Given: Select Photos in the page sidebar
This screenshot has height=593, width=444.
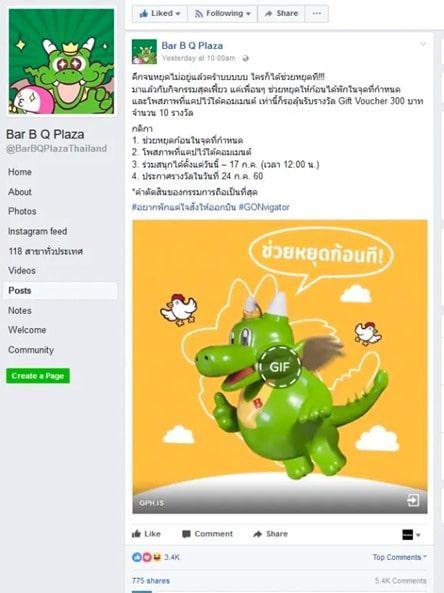Looking at the screenshot, I should pos(22,211).
